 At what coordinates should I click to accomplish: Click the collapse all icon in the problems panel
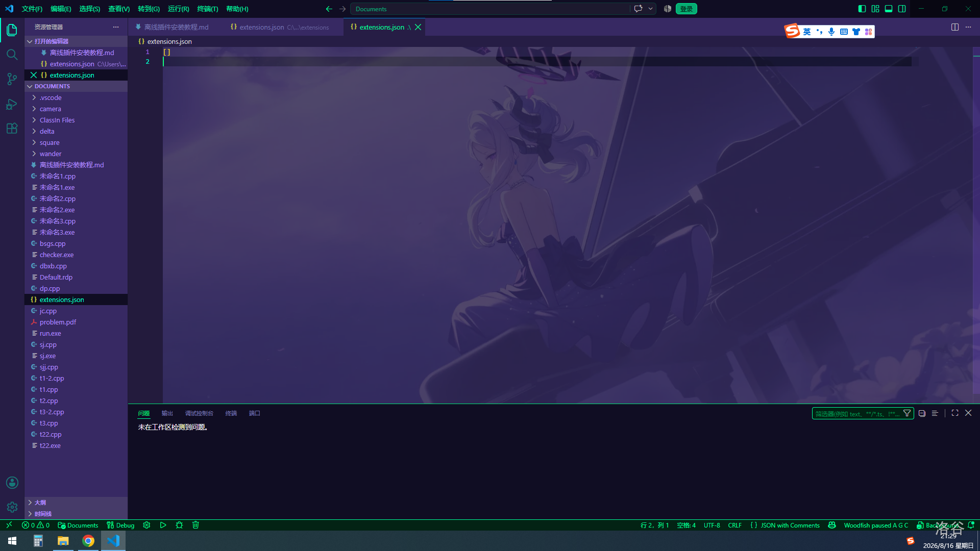[x=922, y=413]
